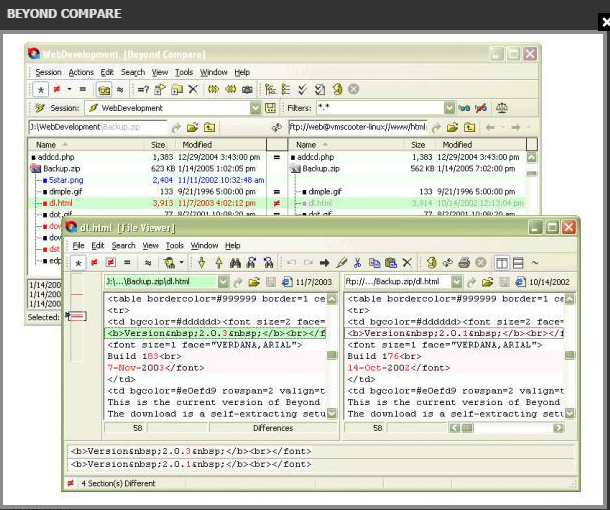
Task: Open left file path dropdown in File Viewer
Action: [x=223, y=282]
